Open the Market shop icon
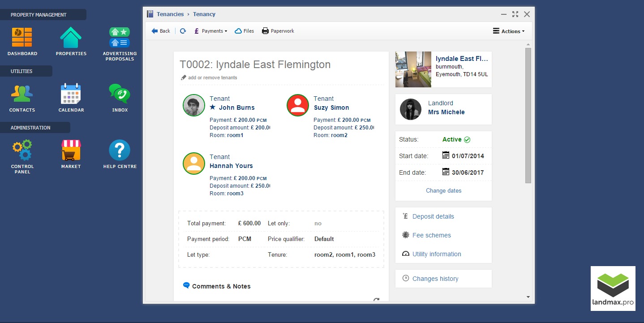Viewport: 644px width, 323px height. pos(71,150)
